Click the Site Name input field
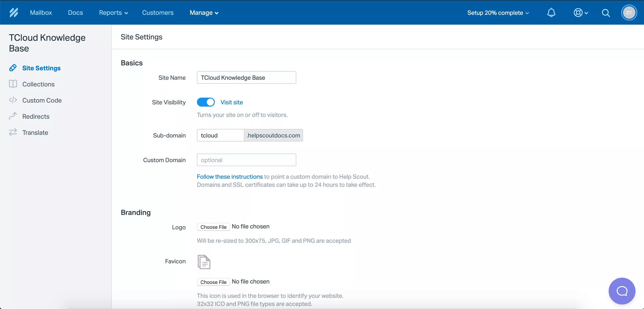Screen dimensions: 644x309 [247, 77]
